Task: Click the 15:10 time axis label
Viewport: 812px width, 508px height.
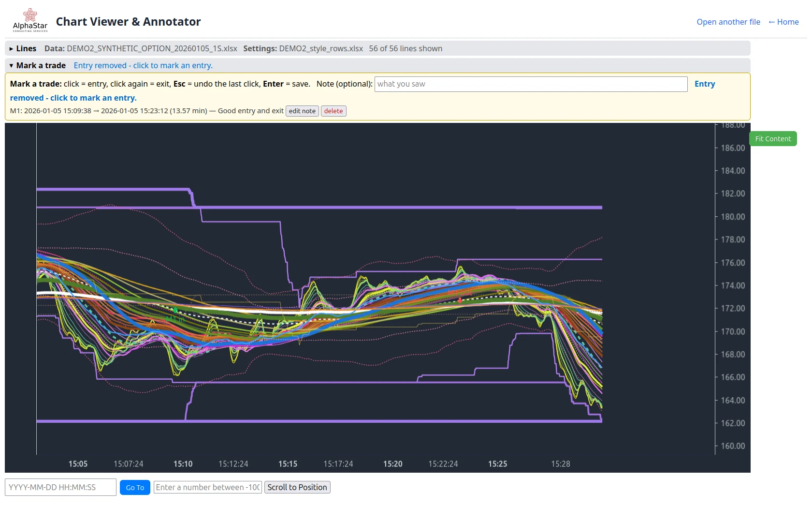Action: pos(183,463)
